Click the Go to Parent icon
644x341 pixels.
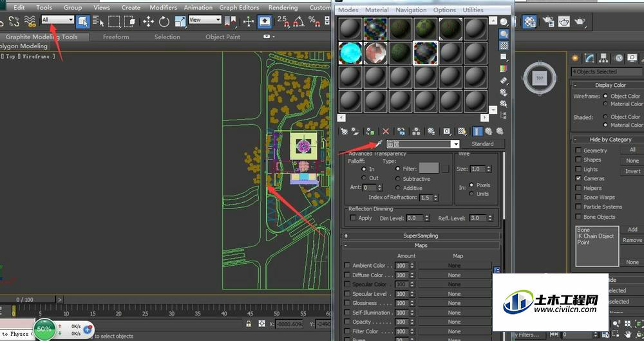[488, 131]
